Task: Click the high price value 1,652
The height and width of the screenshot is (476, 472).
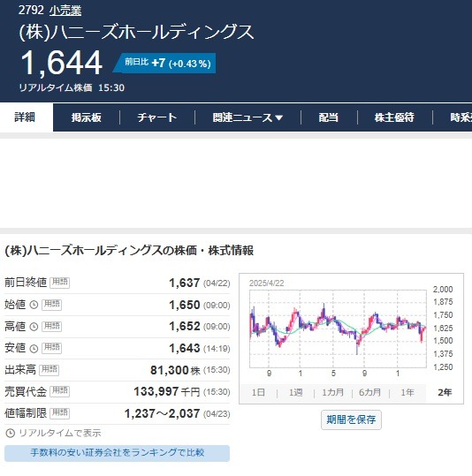Action: [x=184, y=327]
